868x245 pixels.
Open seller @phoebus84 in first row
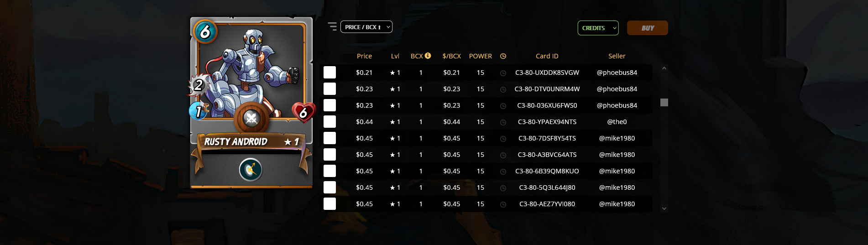click(x=617, y=73)
